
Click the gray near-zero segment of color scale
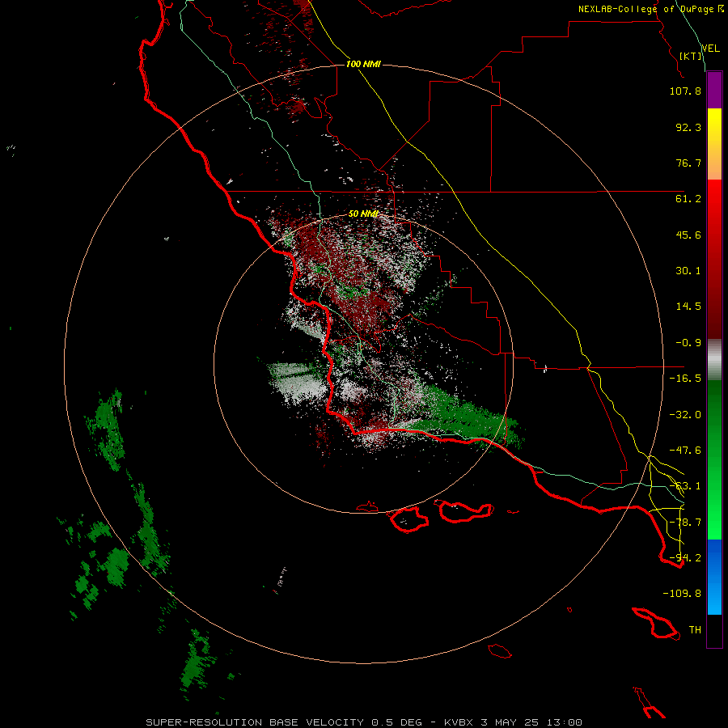(x=714, y=360)
